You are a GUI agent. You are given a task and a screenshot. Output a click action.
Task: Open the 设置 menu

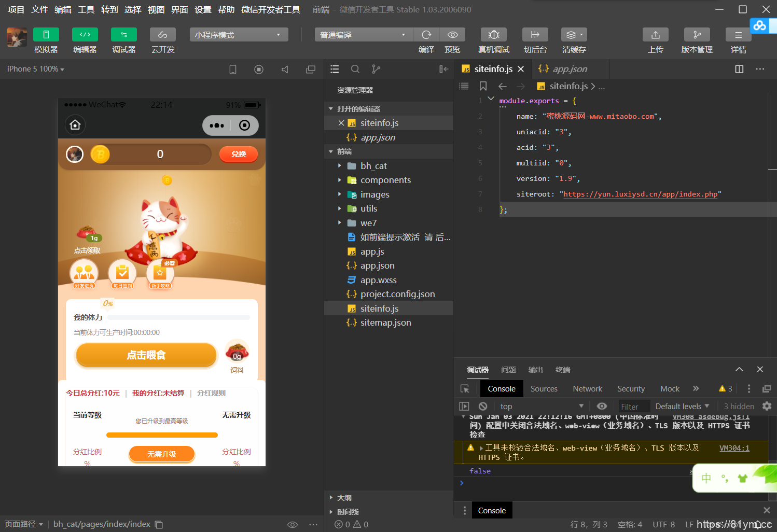[202, 9]
